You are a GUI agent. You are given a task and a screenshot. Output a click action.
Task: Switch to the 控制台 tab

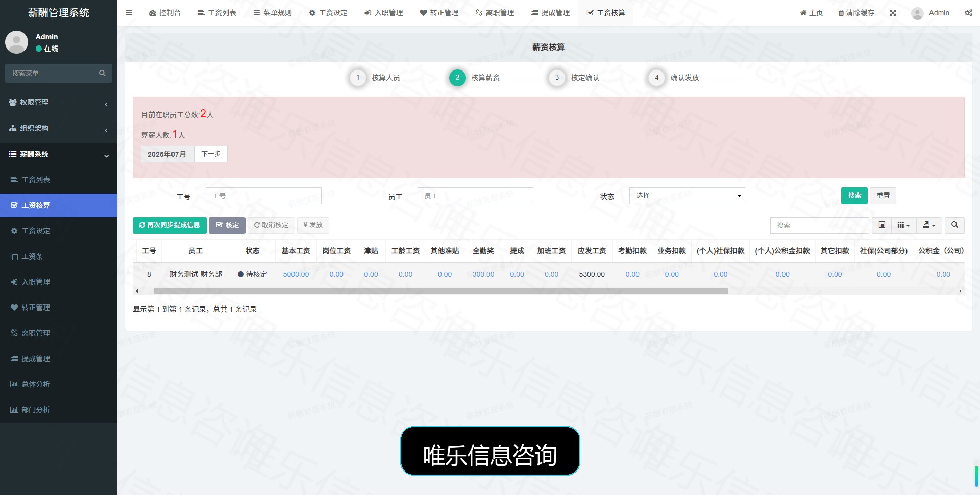[x=165, y=13]
